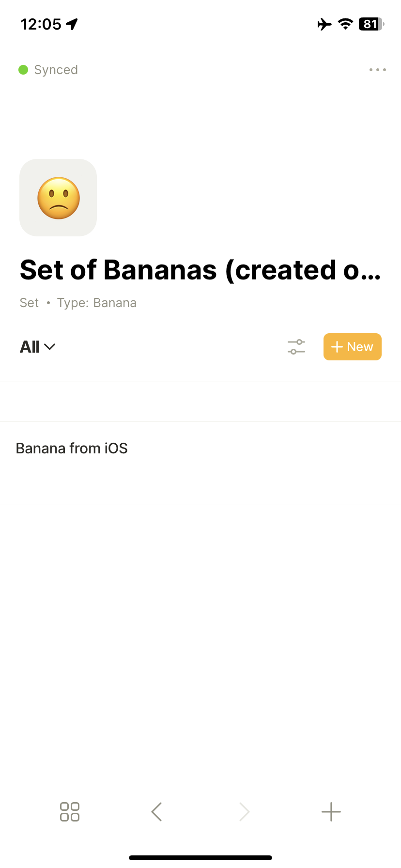Toggle airplane mode in the status bar

pos(324,24)
